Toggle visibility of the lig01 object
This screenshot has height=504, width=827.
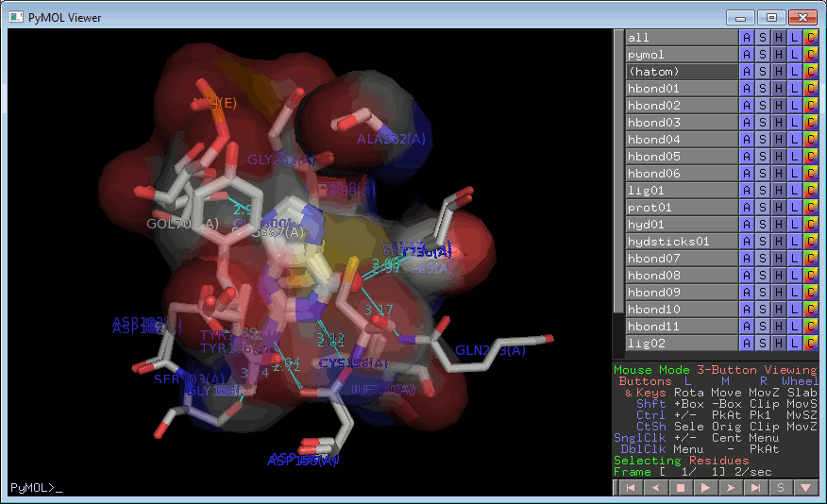coord(681,191)
